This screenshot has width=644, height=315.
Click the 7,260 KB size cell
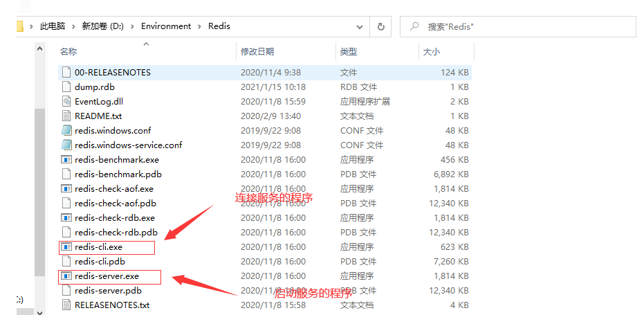(x=451, y=261)
